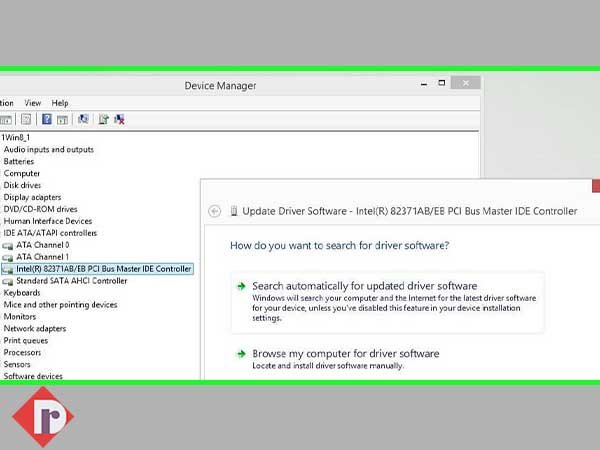Select the Processors category
This screenshot has height=450, width=600.
coord(22,352)
